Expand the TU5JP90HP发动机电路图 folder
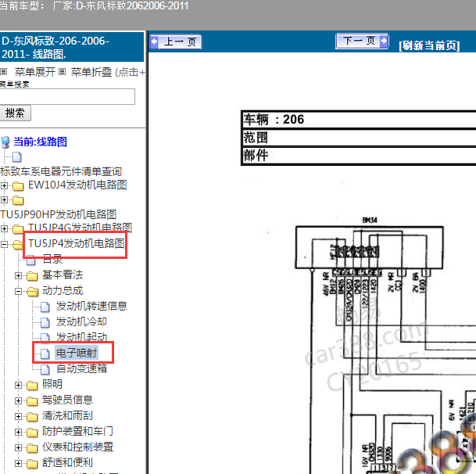This screenshot has height=474, width=476. click(x=4, y=199)
